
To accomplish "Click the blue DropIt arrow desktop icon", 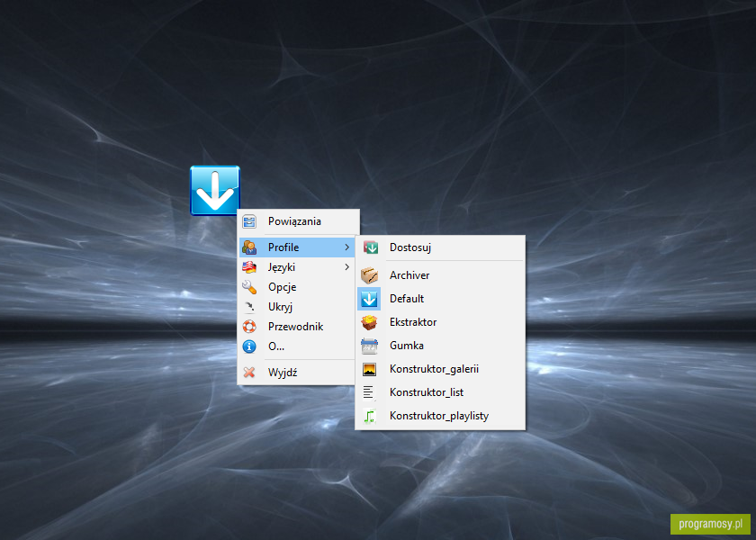I will [x=215, y=191].
